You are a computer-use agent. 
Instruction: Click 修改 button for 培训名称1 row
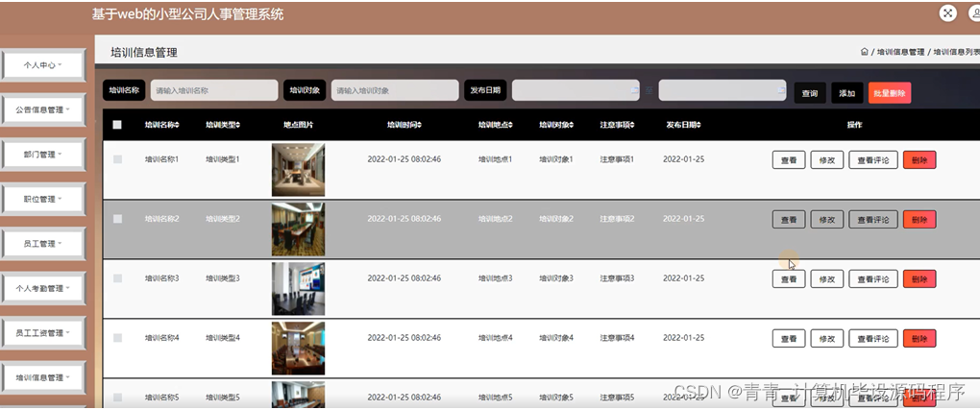827,160
